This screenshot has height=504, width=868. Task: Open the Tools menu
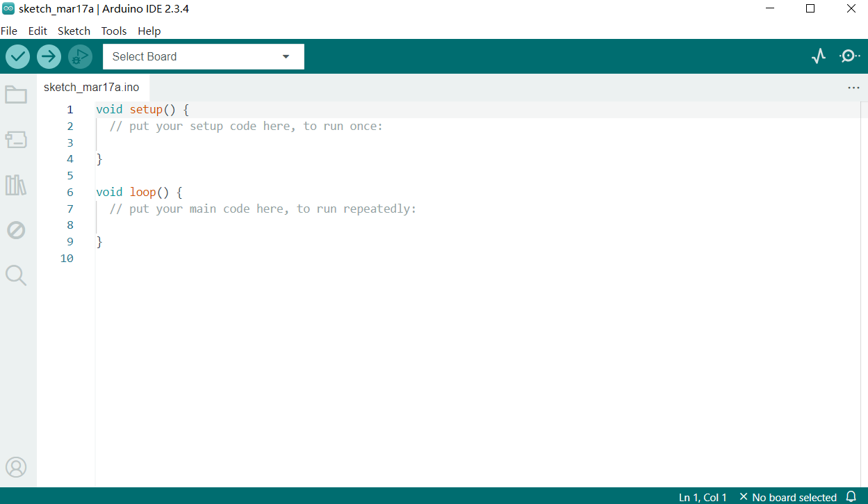coord(114,31)
